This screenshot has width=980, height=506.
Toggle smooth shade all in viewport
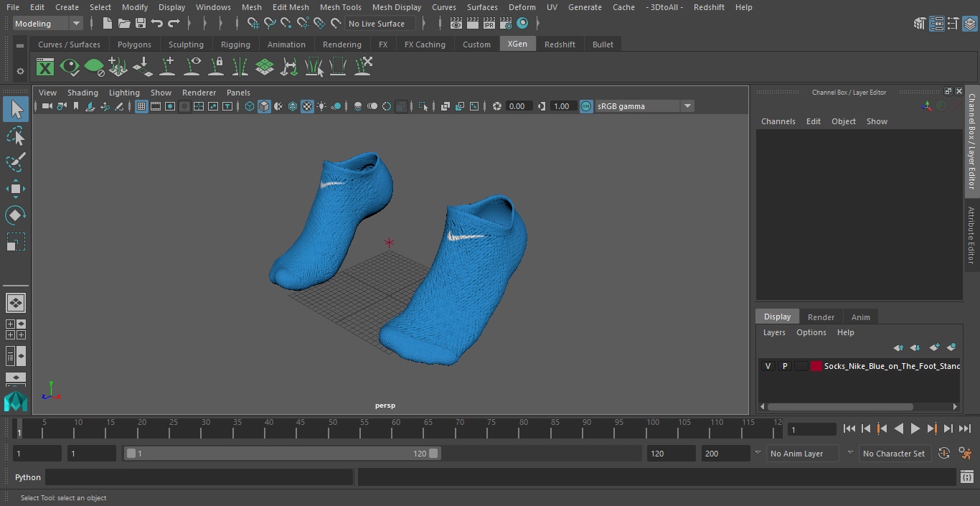[264, 106]
